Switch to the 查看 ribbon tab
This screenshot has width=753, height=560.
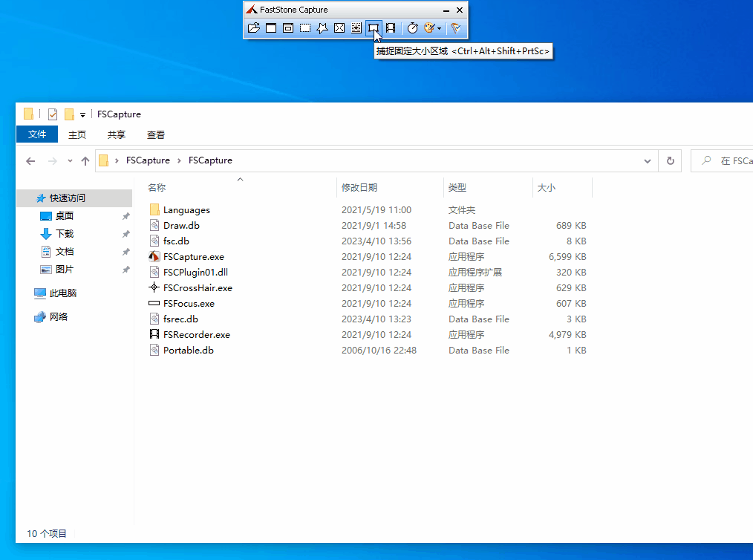155,134
